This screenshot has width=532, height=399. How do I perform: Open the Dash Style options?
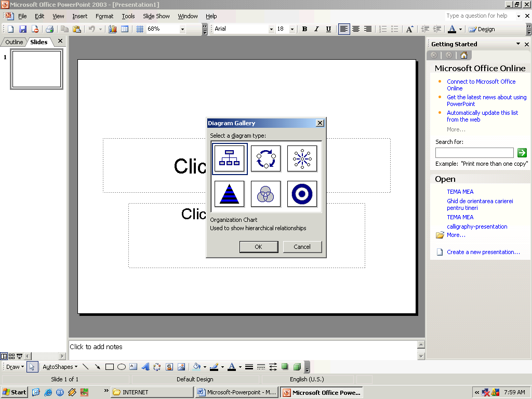tap(261, 367)
